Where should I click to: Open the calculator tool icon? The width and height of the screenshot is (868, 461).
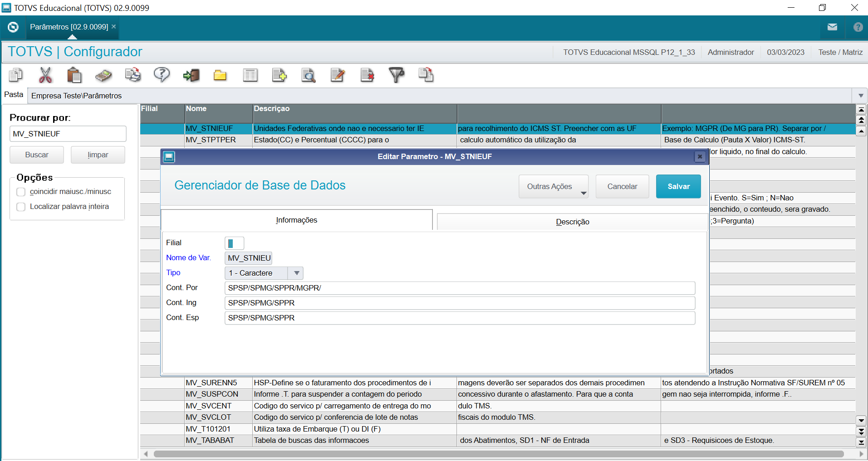tap(103, 75)
